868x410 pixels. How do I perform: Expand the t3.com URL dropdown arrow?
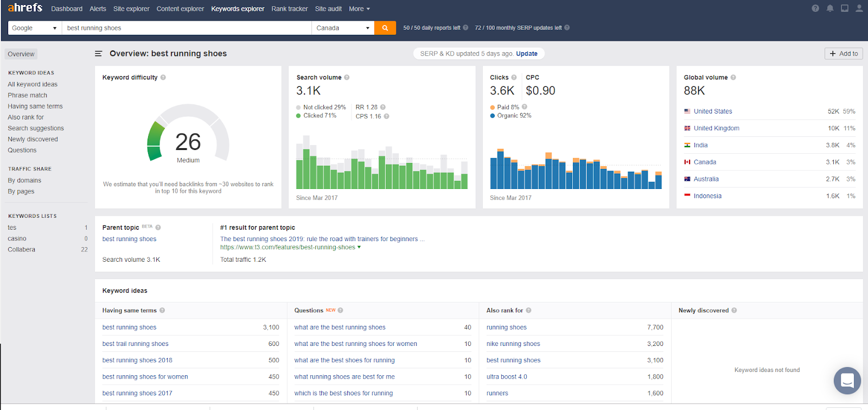tap(359, 247)
